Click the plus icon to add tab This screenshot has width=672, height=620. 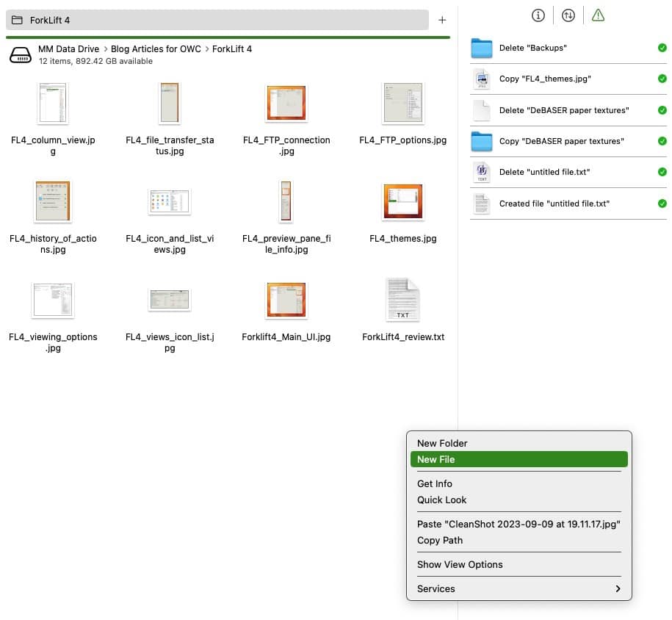[x=442, y=20]
